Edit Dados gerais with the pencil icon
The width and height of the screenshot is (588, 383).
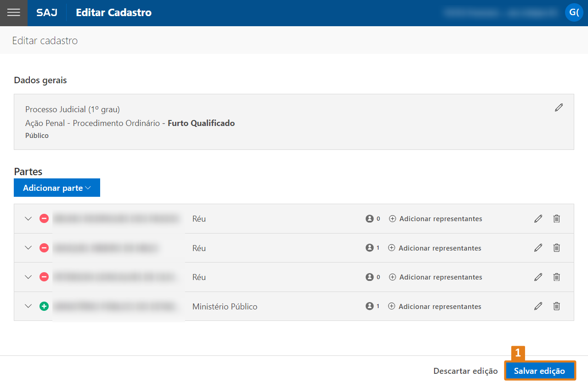559,108
